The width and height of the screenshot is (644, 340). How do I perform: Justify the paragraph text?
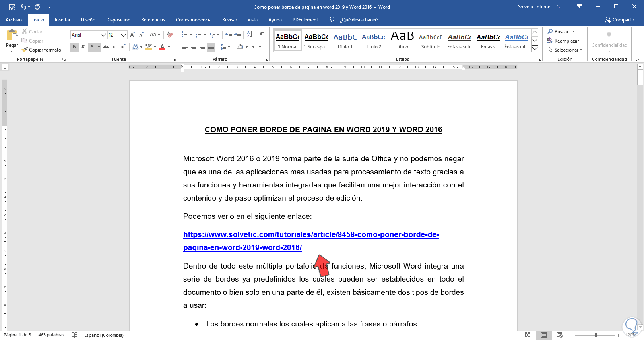click(211, 47)
